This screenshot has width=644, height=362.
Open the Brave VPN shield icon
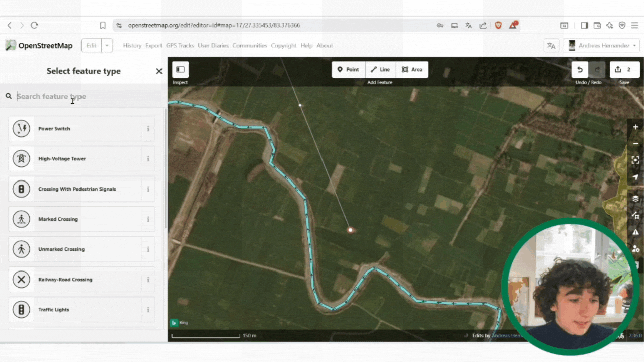click(622, 25)
